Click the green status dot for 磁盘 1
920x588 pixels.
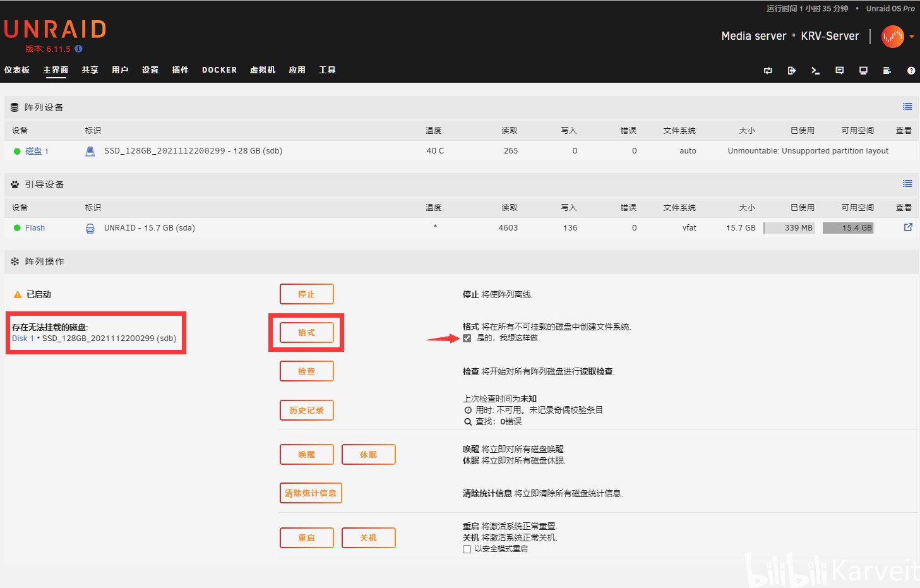(17, 151)
